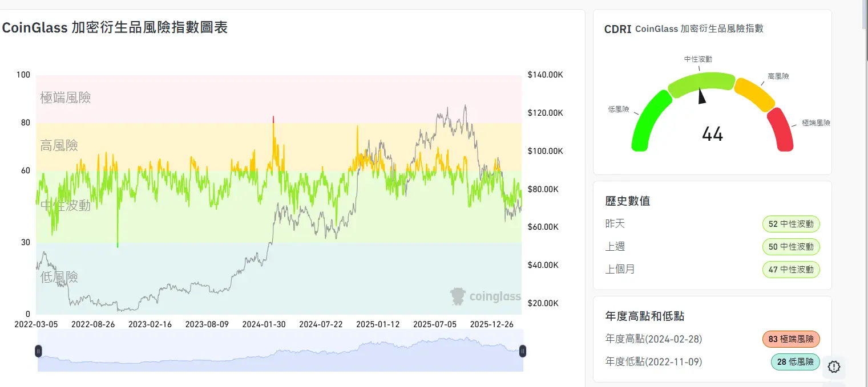Click the $120.00K price axis label

(x=546, y=113)
